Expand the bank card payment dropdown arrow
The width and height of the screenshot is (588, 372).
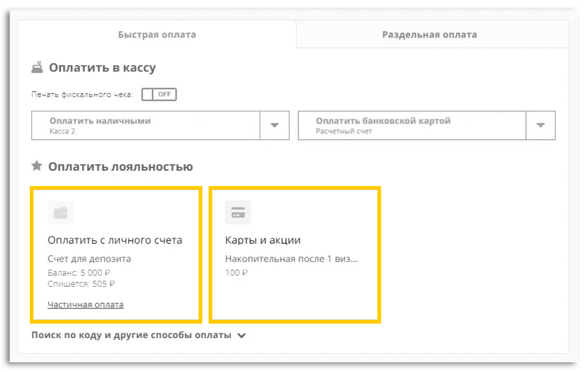click(x=540, y=125)
